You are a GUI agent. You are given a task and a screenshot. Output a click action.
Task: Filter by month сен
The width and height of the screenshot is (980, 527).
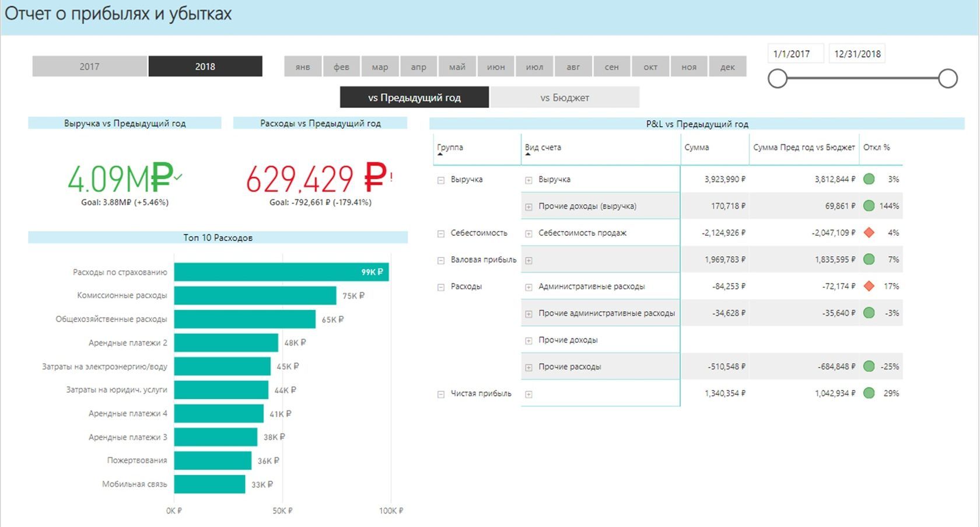click(612, 67)
